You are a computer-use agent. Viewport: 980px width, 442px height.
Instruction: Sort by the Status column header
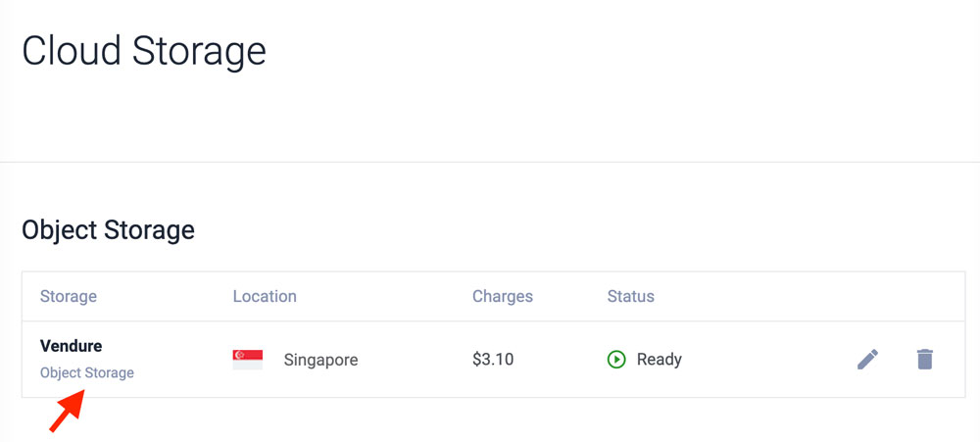click(631, 296)
